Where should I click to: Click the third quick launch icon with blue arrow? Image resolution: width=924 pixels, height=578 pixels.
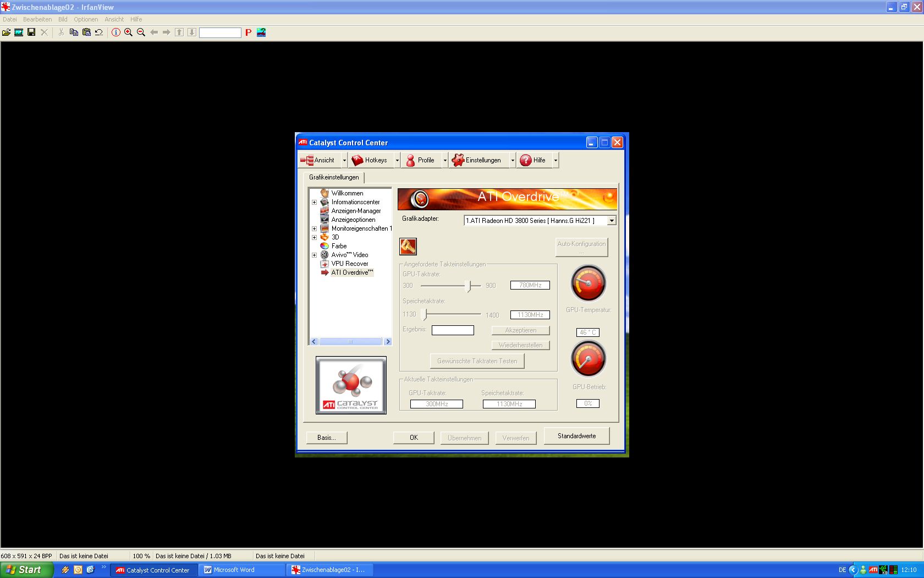pos(90,570)
